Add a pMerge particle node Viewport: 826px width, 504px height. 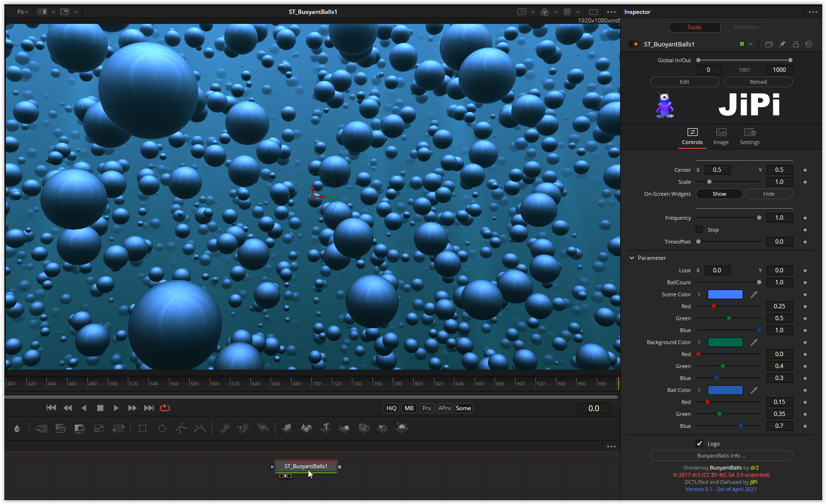(x=244, y=428)
